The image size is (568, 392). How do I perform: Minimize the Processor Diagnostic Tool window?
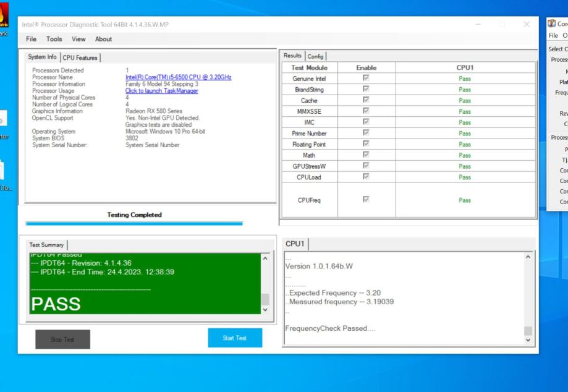coord(478,24)
